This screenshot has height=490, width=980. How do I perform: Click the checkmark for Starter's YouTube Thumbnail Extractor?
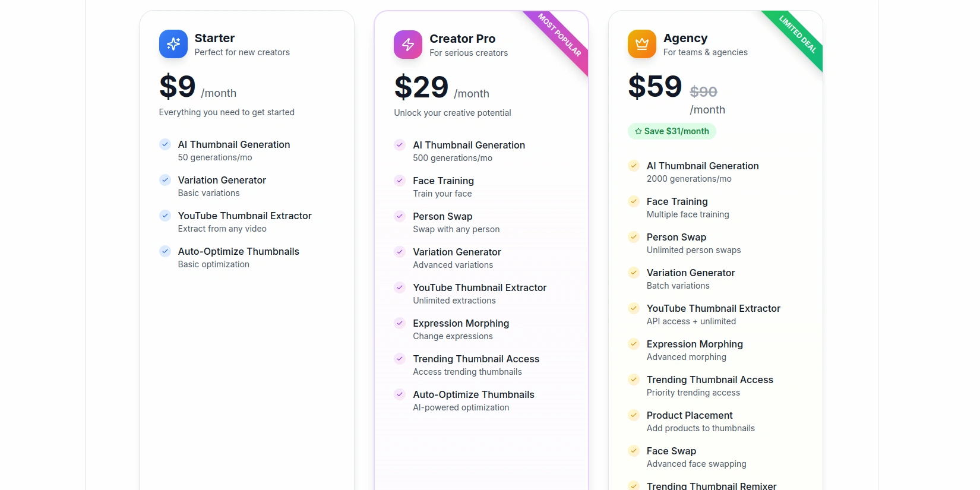(x=165, y=216)
